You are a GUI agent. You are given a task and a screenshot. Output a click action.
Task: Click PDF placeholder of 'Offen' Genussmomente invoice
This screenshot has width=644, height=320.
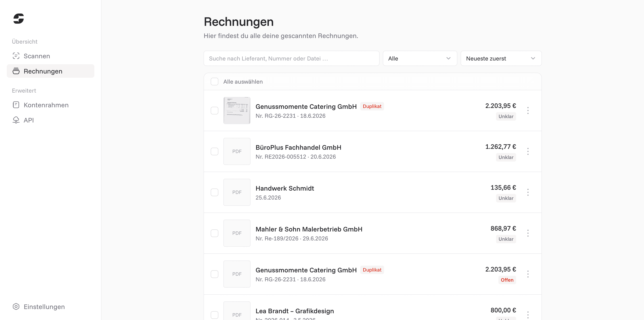(237, 274)
